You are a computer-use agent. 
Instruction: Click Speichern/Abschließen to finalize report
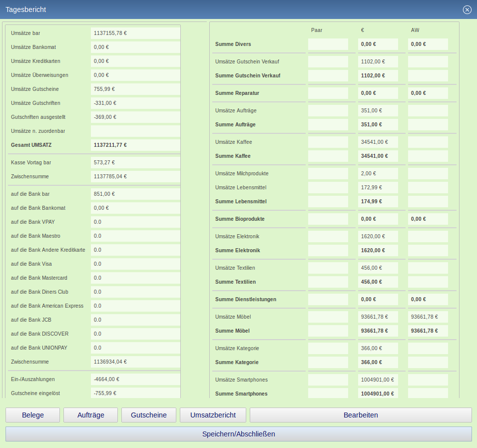click(x=238, y=434)
